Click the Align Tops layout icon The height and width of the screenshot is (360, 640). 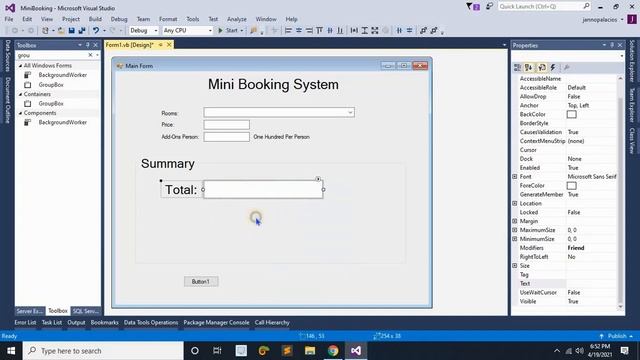(319, 30)
